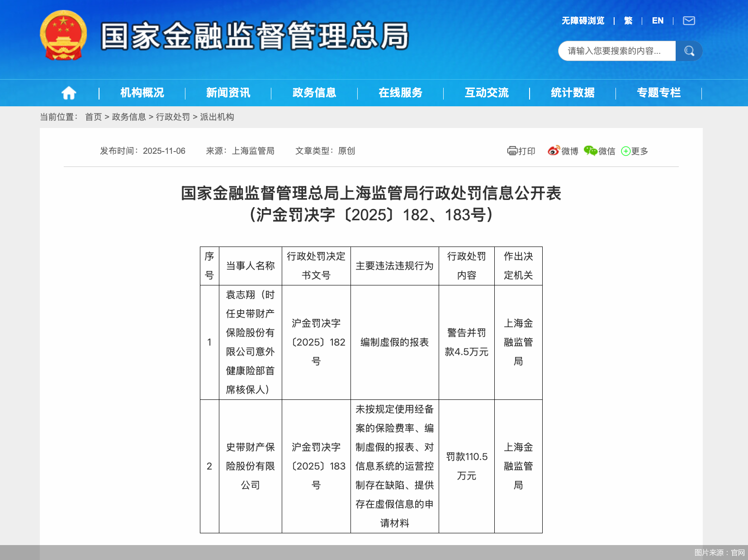Open 行政处罚 from the breadcrumb trail
Image resolution: width=748 pixels, height=560 pixels.
(173, 117)
